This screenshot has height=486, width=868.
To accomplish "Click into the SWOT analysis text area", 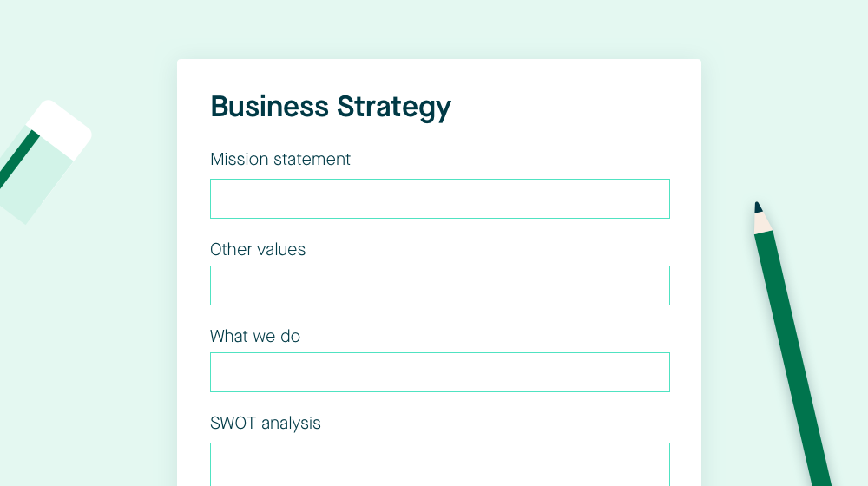I will pyautogui.click(x=440, y=464).
